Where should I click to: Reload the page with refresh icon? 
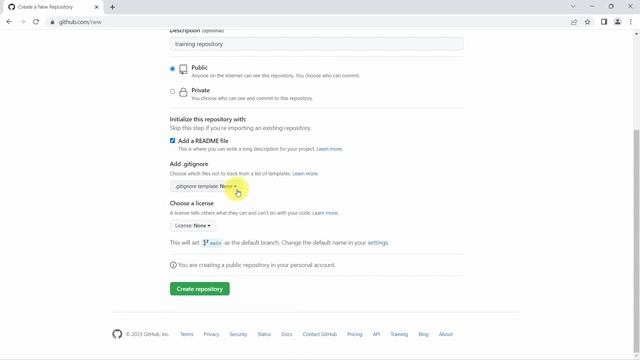point(36,22)
